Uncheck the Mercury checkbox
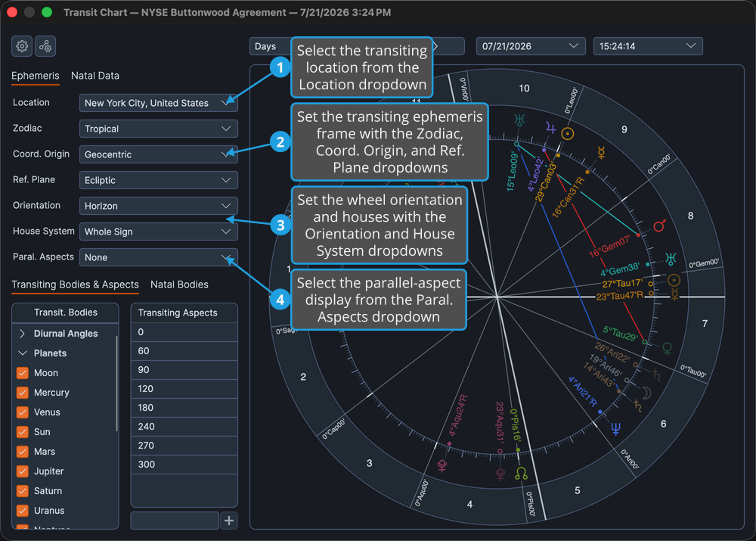Image resolution: width=756 pixels, height=541 pixels. click(x=22, y=393)
